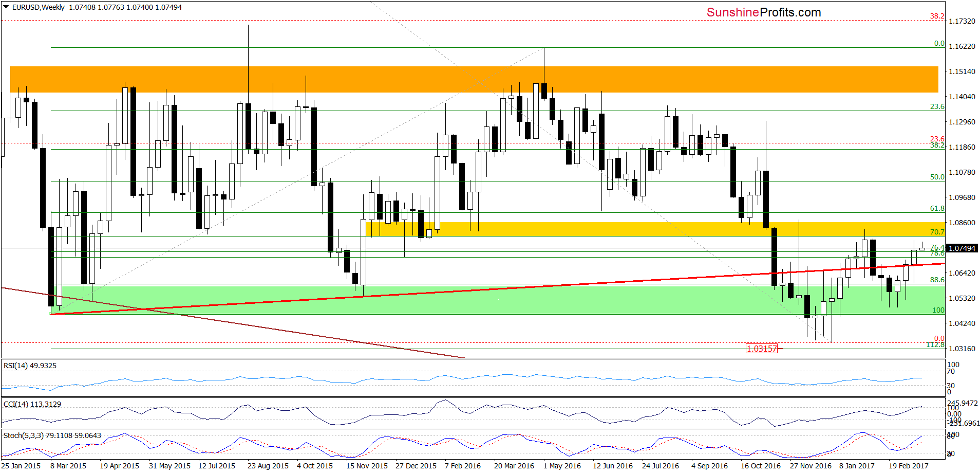
Task: Click the Stoch(5,3,3) indicator label
Action: click(52, 435)
